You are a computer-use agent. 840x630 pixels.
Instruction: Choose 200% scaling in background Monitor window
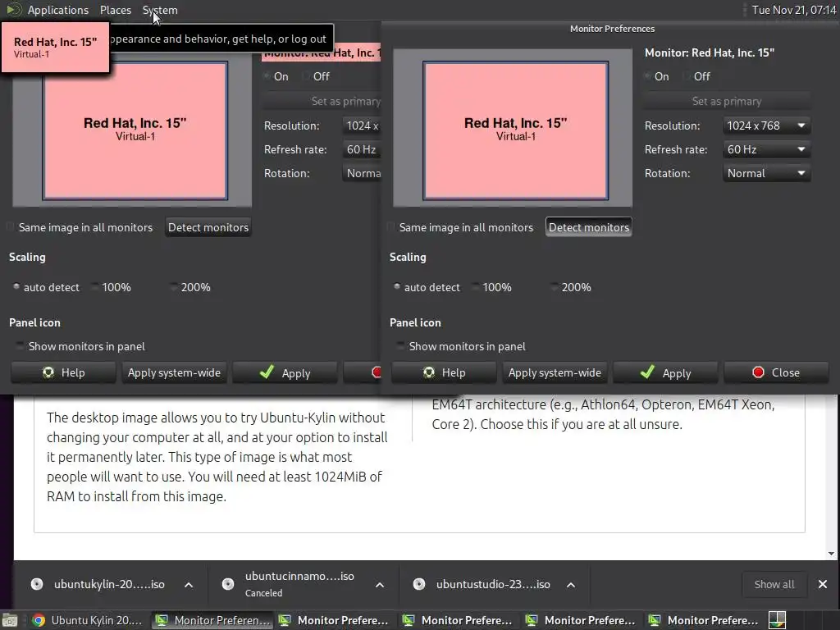(174, 286)
